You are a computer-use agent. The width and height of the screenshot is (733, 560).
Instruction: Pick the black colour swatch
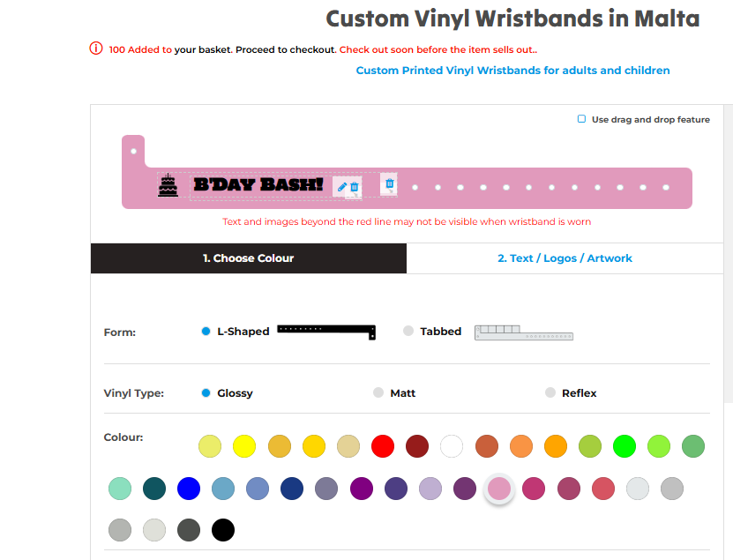tap(223, 530)
